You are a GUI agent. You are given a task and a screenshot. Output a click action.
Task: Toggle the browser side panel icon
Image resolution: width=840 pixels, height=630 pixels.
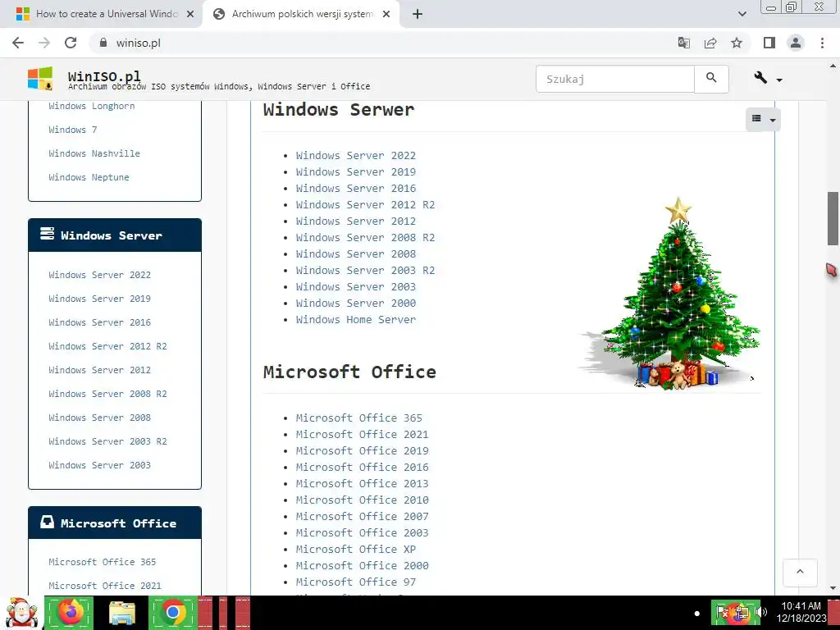point(769,43)
